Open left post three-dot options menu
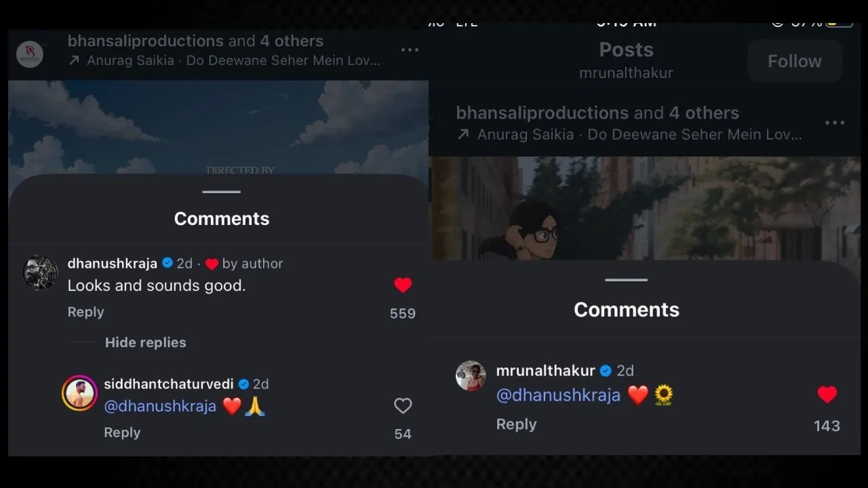868x488 pixels. pyautogui.click(x=410, y=50)
